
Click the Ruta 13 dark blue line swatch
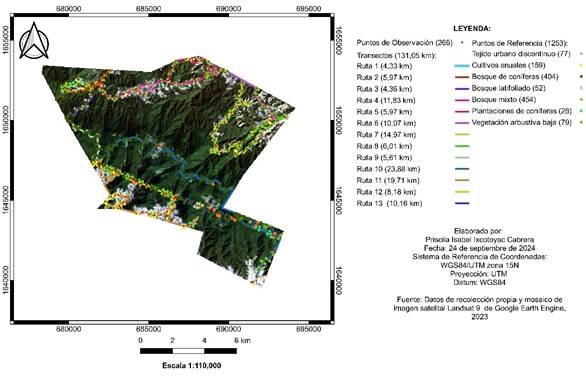coord(462,203)
